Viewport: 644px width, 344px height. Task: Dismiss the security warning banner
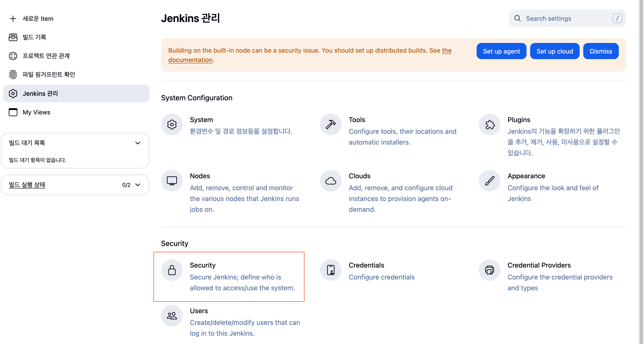(601, 51)
